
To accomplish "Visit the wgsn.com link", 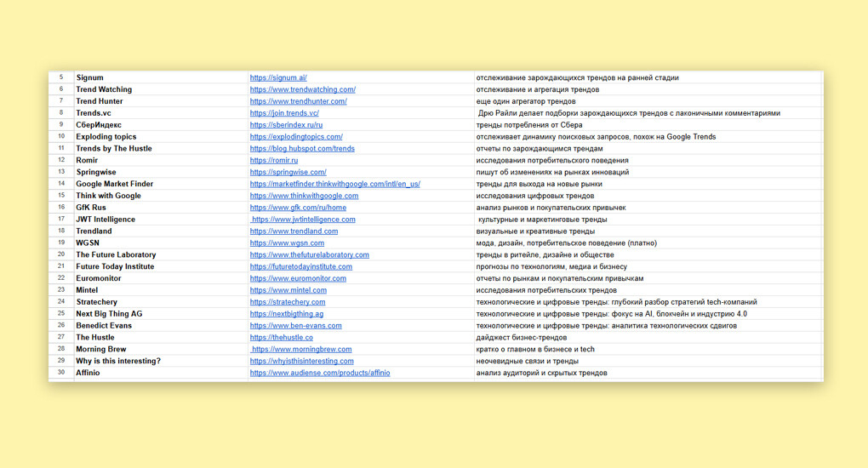I will tap(287, 243).
